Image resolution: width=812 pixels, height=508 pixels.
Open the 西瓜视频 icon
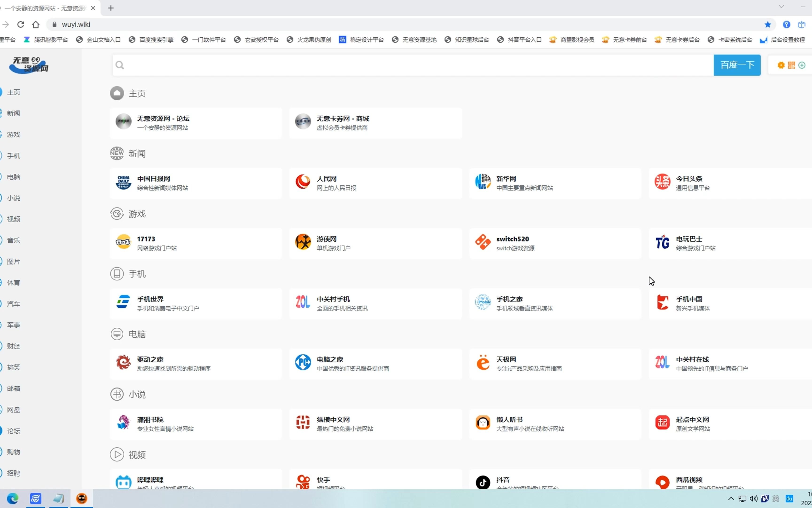tap(662, 482)
